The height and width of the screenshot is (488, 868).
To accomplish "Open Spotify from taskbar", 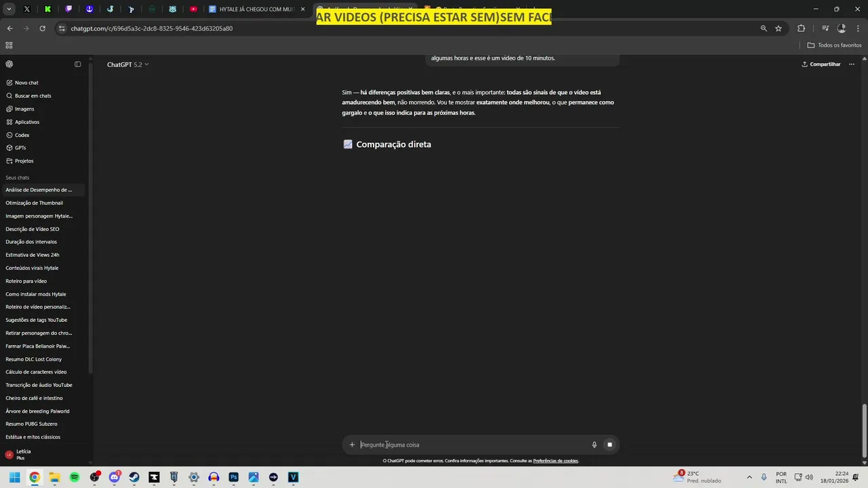I will (x=75, y=477).
